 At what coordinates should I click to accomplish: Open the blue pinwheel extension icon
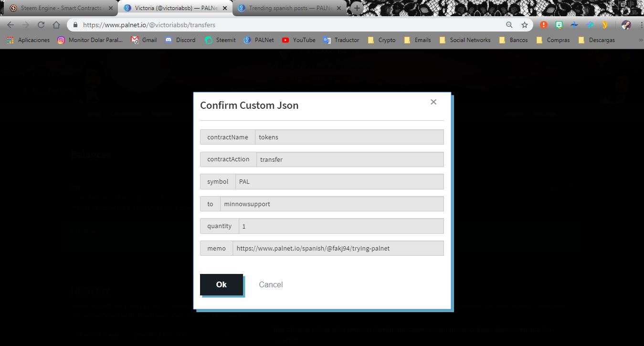574,25
